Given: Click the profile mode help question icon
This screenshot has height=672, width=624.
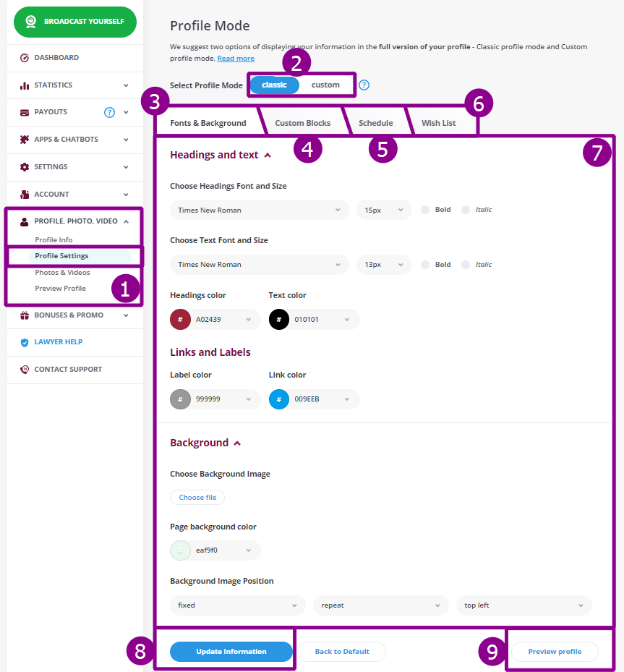Looking at the screenshot, I should (364, 85).
